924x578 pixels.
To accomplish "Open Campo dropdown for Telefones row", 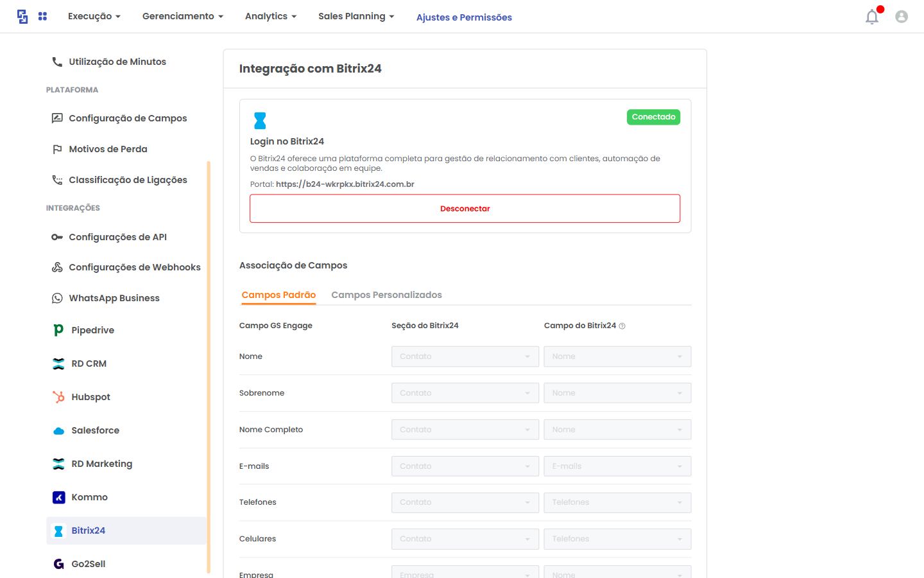I will (x=617, y=502).
